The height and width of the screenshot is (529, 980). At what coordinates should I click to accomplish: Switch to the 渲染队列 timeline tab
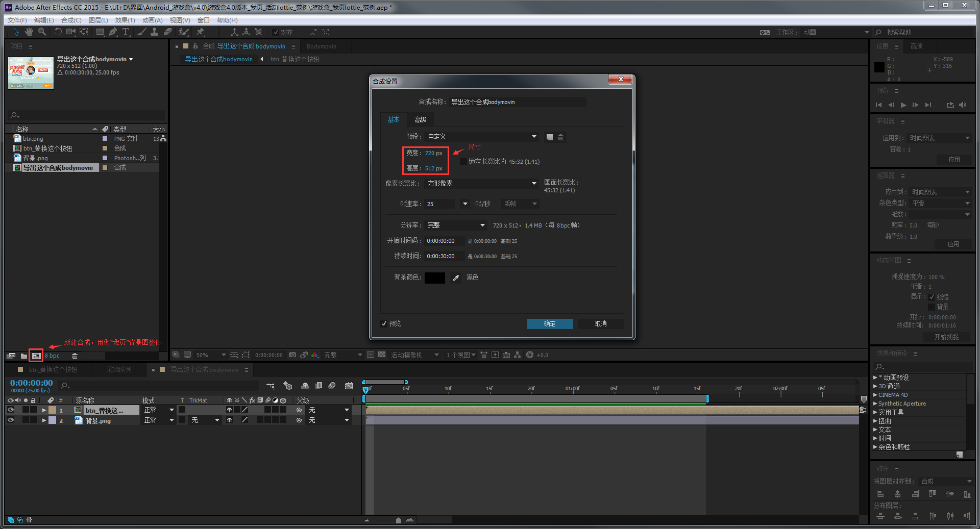[x=119, y=370]
